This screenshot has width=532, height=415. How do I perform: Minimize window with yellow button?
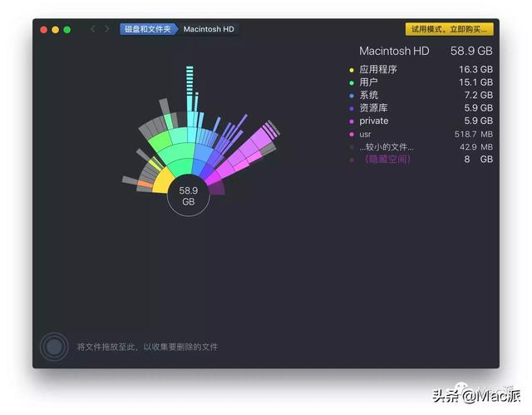coord(56,29)
